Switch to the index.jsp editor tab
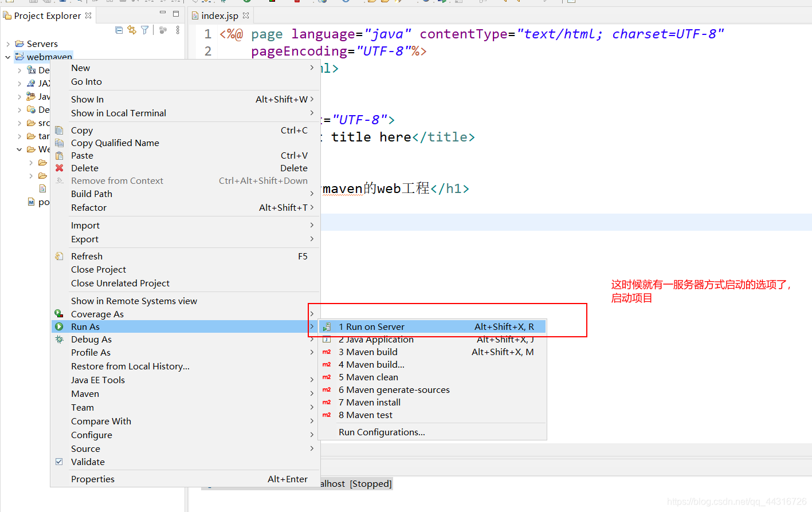This screenshot has width=812, height=512. (x=220, y=15)
